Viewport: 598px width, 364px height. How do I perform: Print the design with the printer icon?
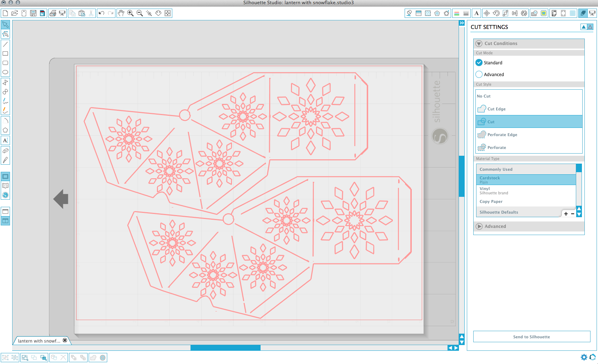[x=53, y=13]
